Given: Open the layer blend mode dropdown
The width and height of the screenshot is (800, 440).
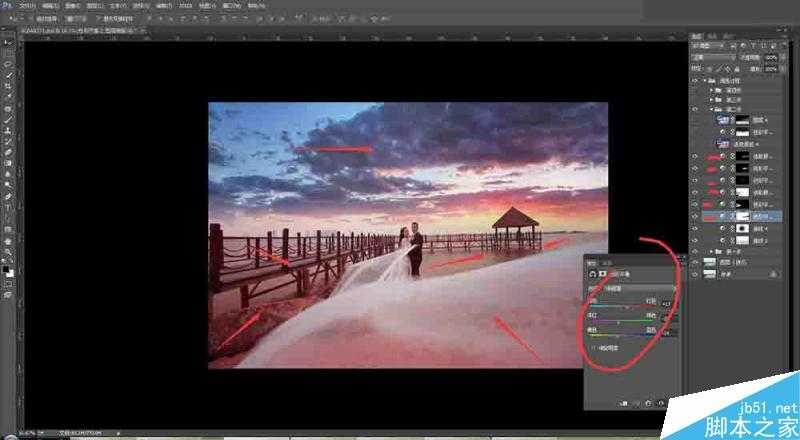Looking at the screenshot, I should tap(713, 58).
